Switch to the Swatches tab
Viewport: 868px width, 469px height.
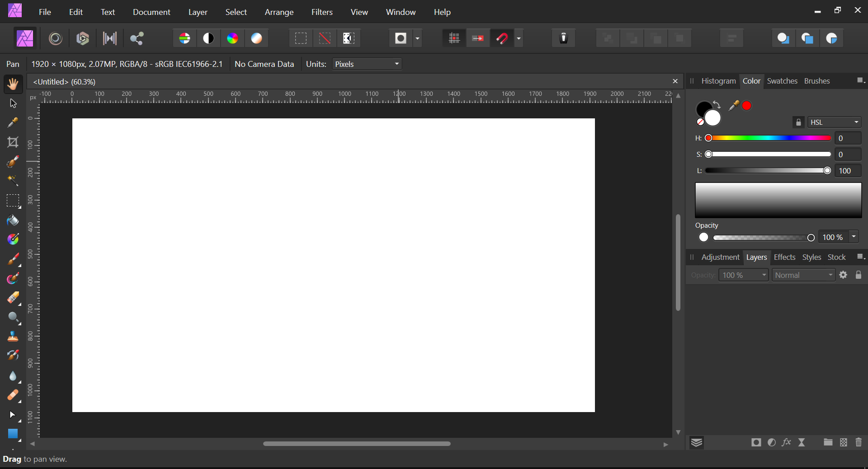[782, 81]
